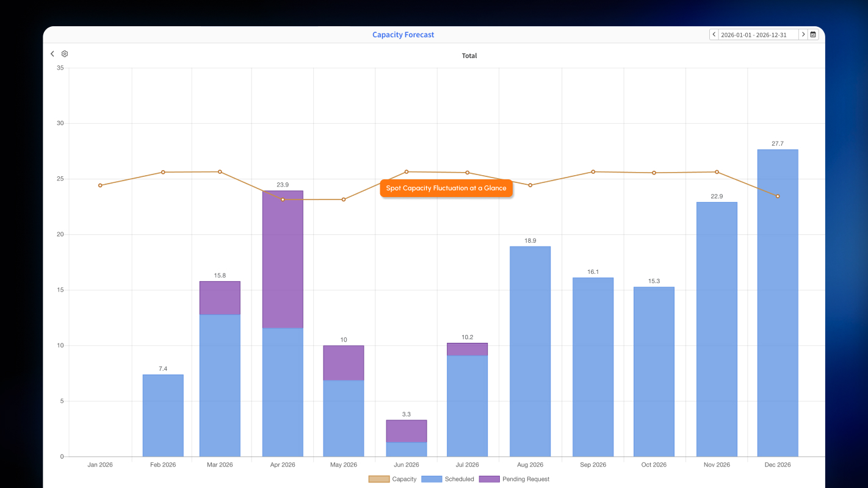Click the 7.4 value label
The height and width of the screenshot is (488, 868).
[x=163, y=368]
